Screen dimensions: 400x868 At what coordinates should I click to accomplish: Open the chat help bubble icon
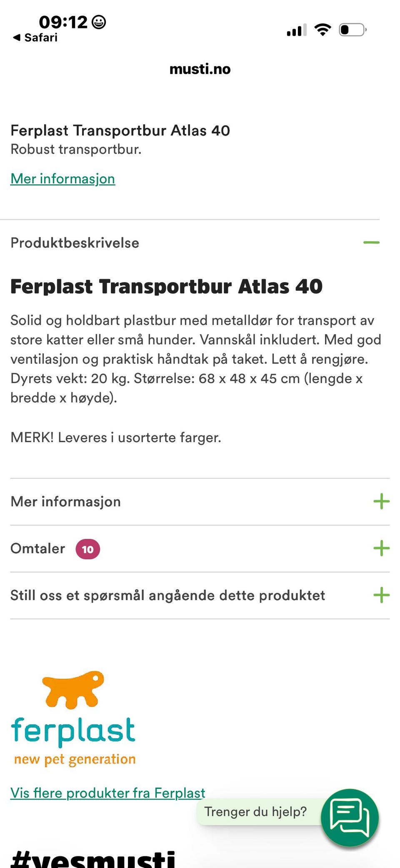click(350, 818)
